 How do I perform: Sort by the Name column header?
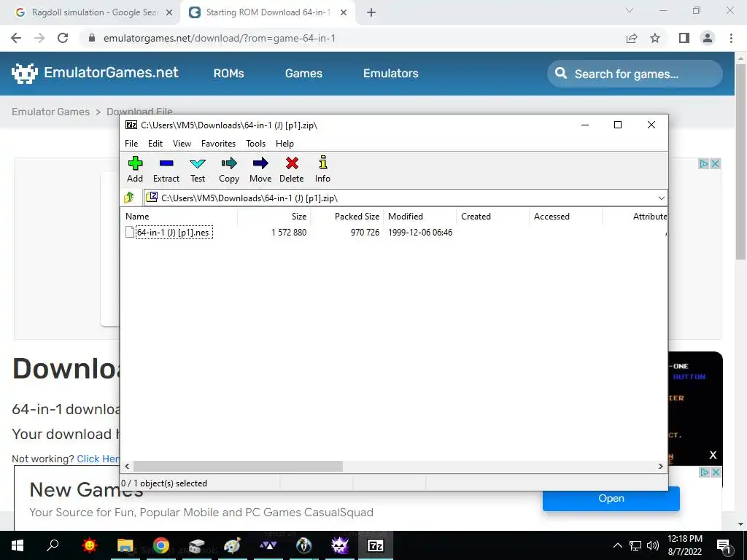pos(179,216)
